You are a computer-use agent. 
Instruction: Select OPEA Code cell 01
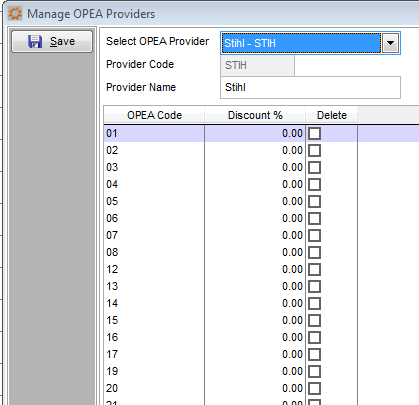154,134
